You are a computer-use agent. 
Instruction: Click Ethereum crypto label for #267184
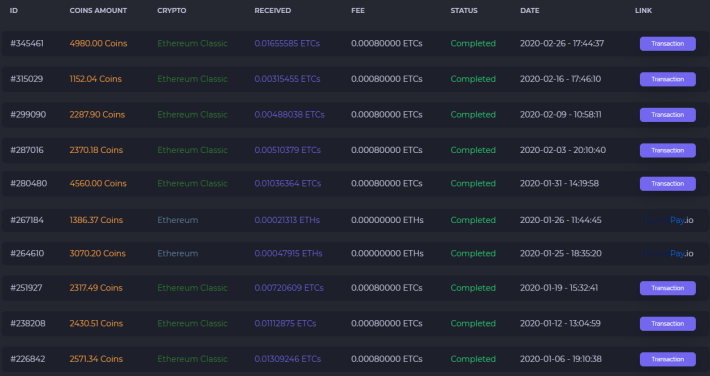click(x=178, y=220)
